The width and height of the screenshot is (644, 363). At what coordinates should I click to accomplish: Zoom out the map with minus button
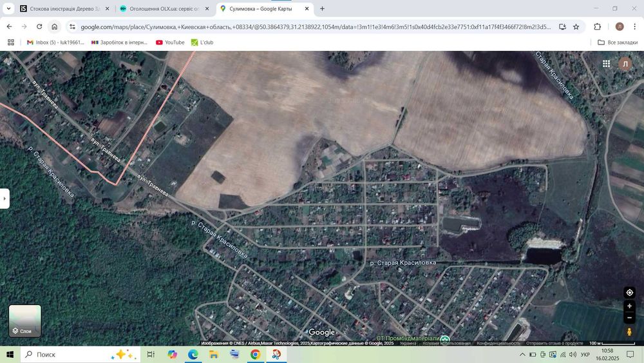(629, 317)
